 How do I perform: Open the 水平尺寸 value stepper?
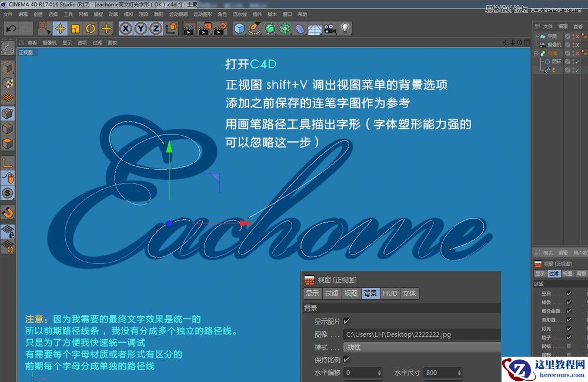(x=458, y=373)
